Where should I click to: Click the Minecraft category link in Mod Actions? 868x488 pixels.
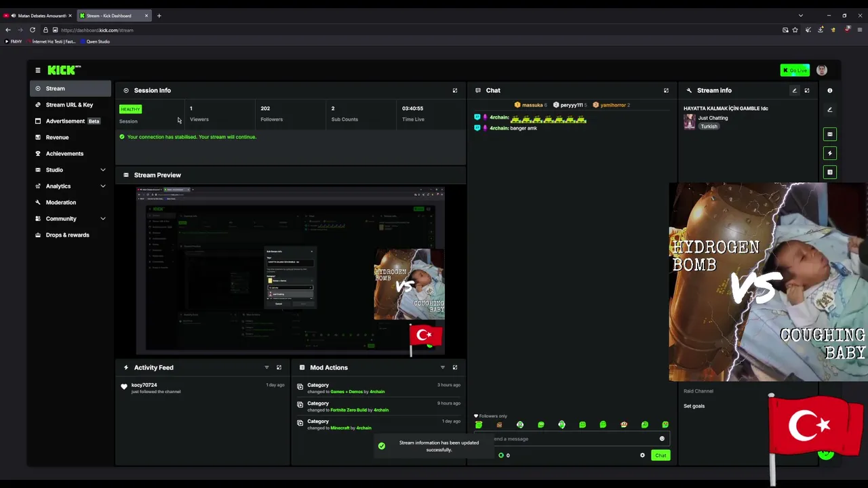point(340,428)
